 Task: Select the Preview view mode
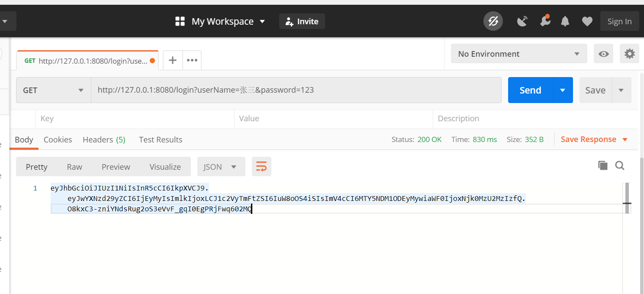click(x=116, y=167)
